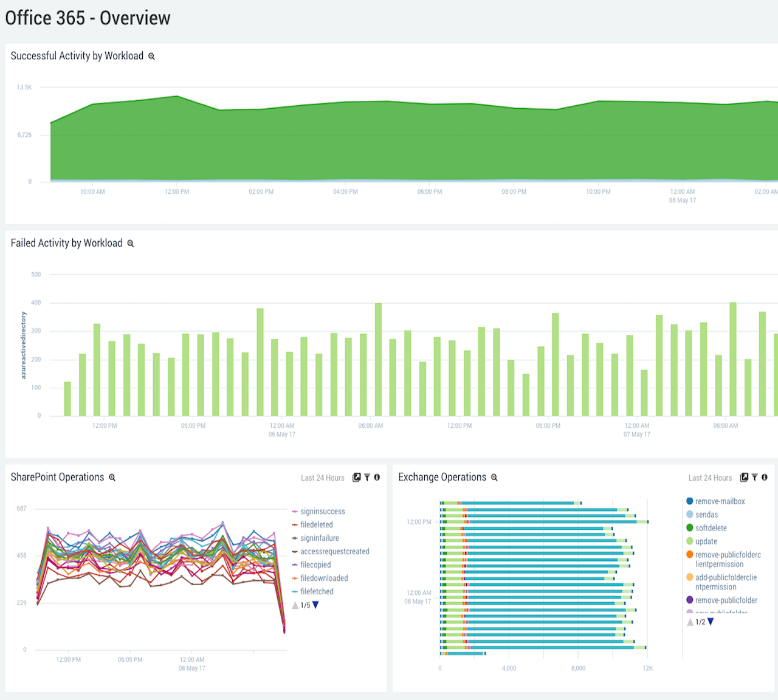Open details magnifier beside SharePoint Operations title
The width and height of the screenshot is (778, 700).
tap(112, 478)
